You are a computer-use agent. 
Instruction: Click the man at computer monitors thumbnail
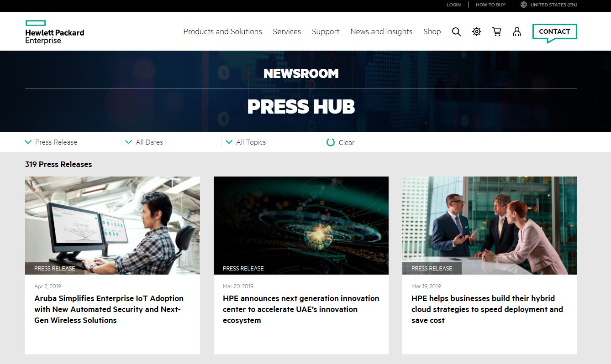coord(112,225)
